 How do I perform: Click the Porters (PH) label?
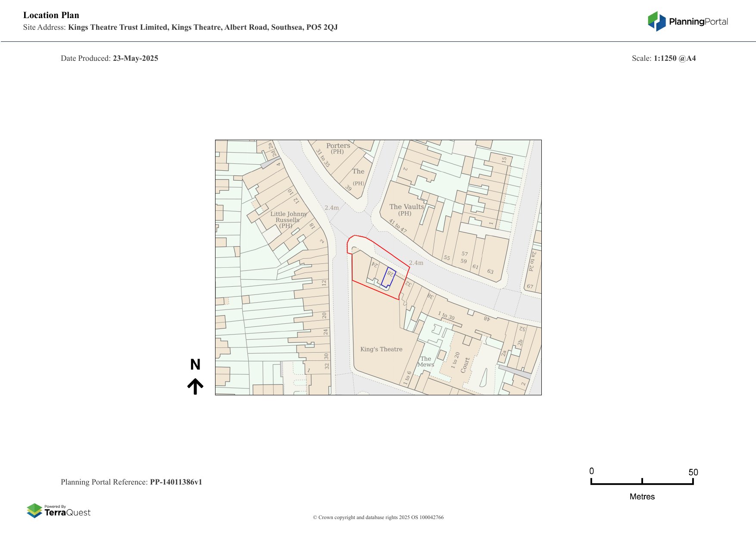338,148
